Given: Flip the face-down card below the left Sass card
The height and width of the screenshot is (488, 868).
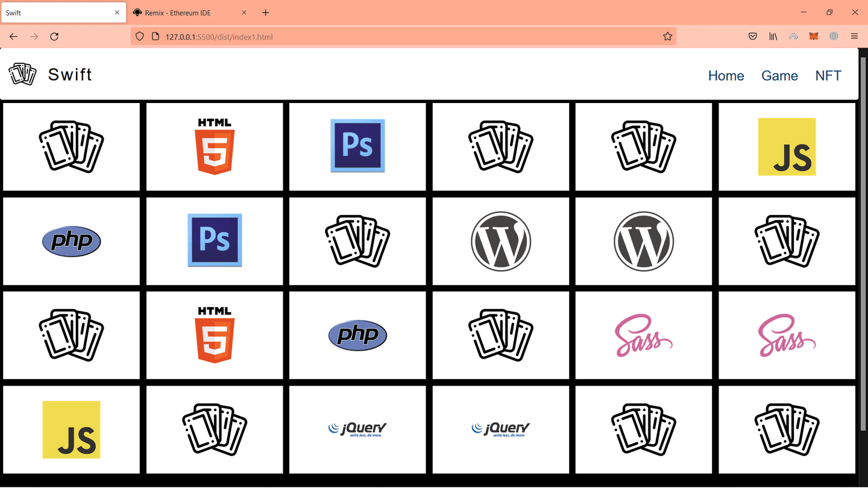Looking at the screenshot, I should coord(644,430).
